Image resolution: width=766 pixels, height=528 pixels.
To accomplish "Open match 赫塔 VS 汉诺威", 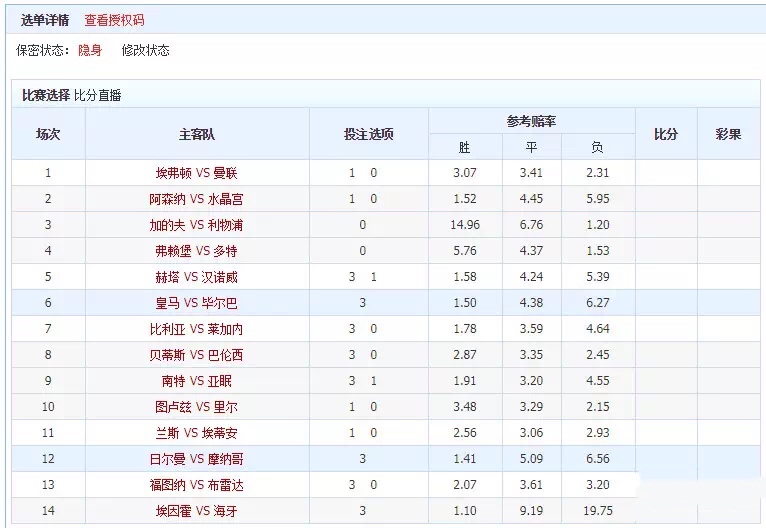I will click(x=196, y=277).
